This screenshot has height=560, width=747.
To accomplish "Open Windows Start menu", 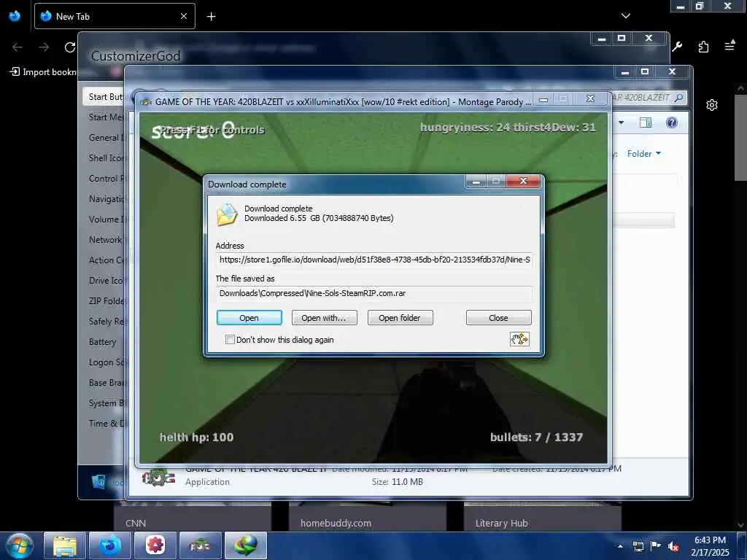I will click(18, 545).
